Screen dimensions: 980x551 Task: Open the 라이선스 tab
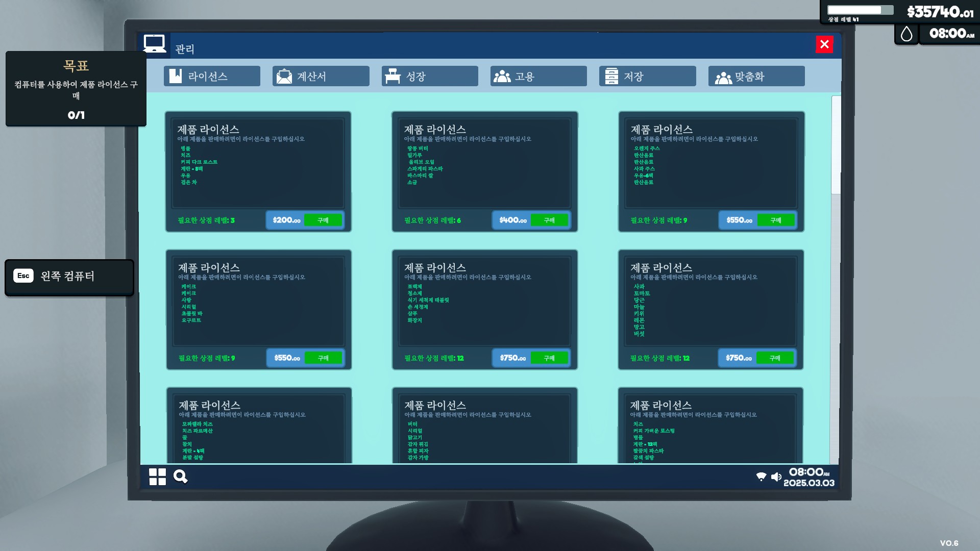click(x=212, y=76)
